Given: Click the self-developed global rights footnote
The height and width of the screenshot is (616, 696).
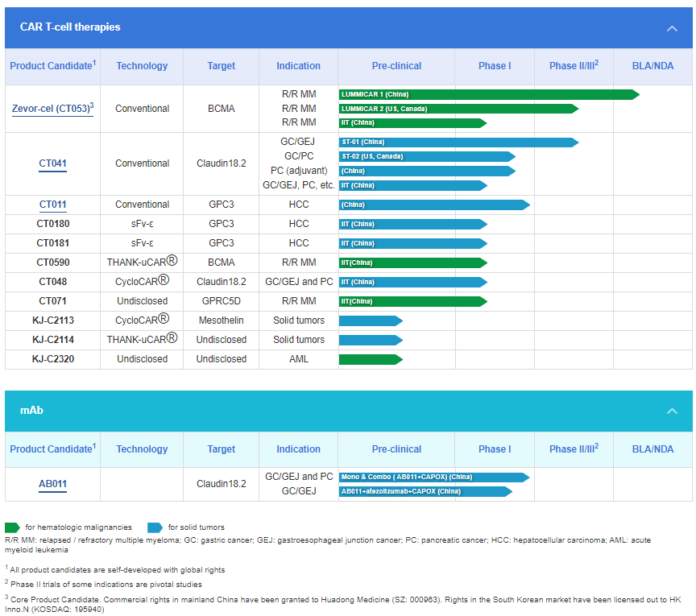Looking at the screenshot, I should pyautogui.click(x=115, y=570).
